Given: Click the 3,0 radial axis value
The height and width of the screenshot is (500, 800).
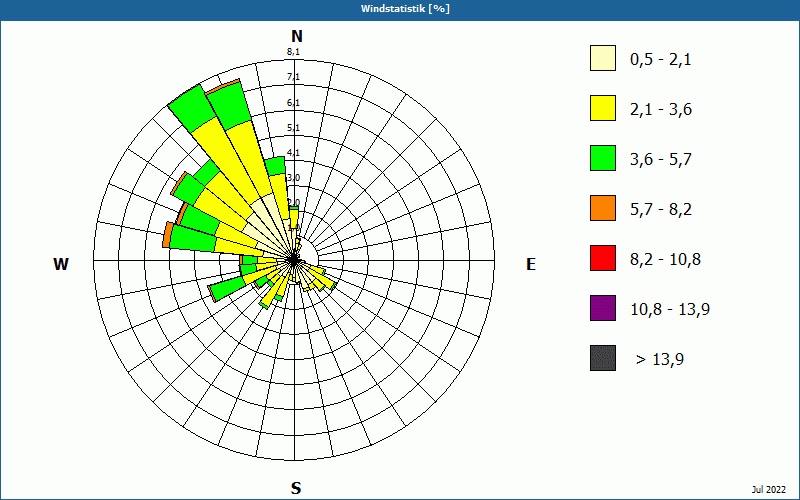Looking at the screenshot, I should pyautogui.click(x=293, y=178).
